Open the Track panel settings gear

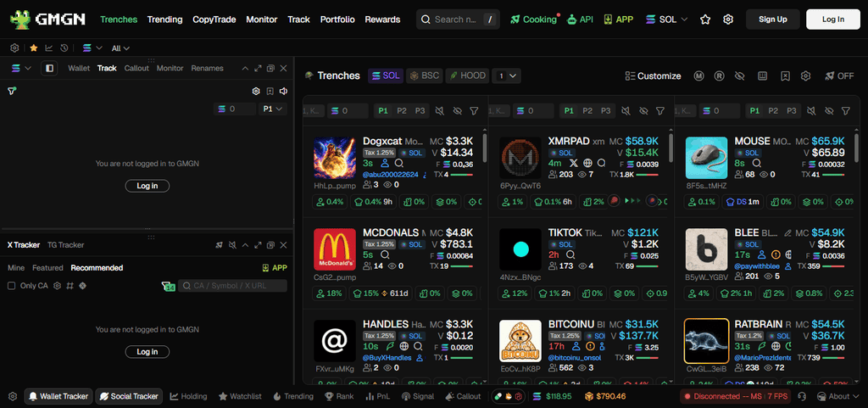pyautogui.click(x=256, y=92)
